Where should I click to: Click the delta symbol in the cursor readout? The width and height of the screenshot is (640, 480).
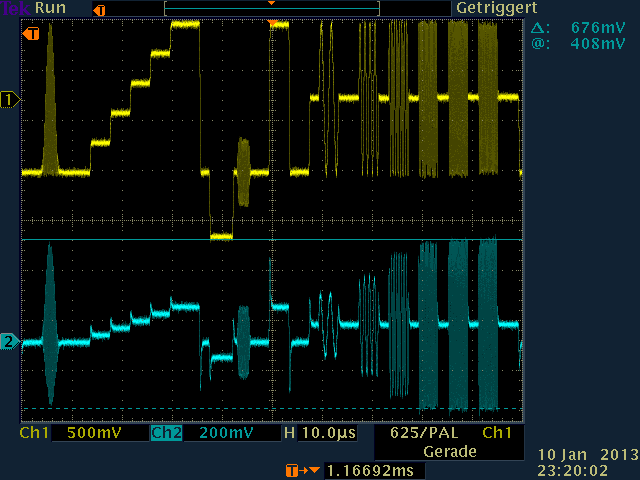[x=540, y=28]
